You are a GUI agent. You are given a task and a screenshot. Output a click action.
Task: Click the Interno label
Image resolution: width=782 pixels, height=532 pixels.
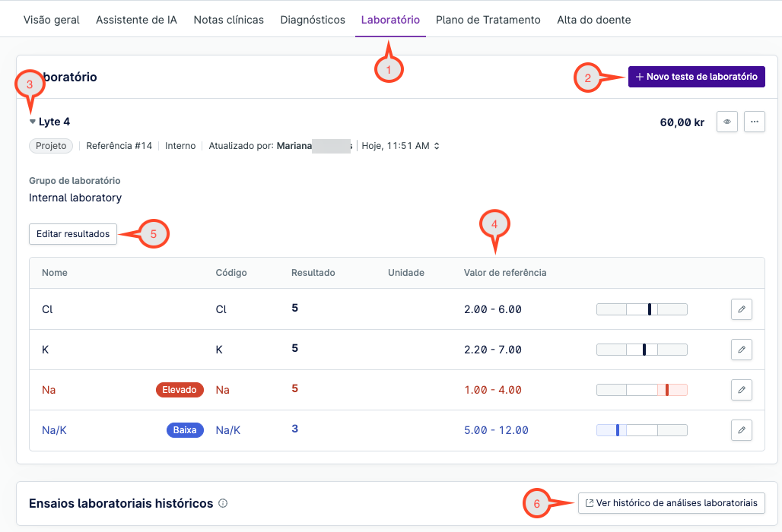[x=180, y=146]
